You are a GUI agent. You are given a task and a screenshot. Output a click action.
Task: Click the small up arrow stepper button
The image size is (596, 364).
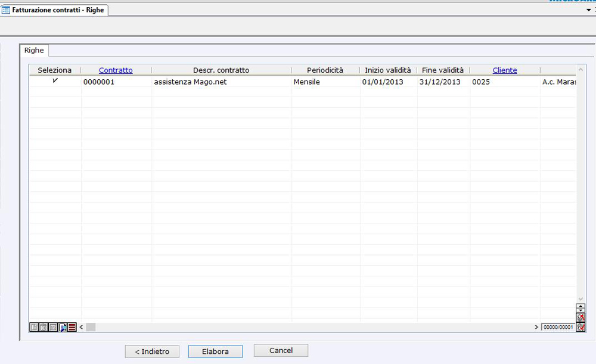pos(581,306)
